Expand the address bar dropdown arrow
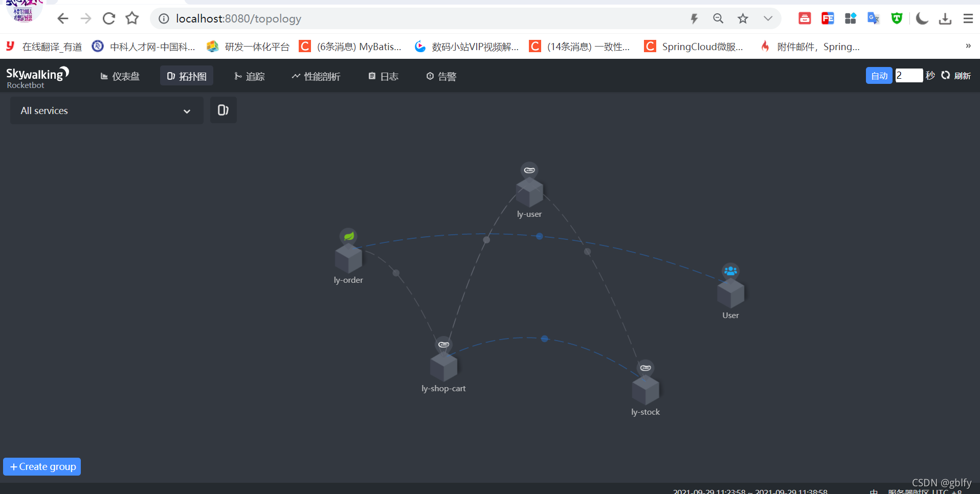This screenshot has height=494, width=980. click(x=768, y=19)
